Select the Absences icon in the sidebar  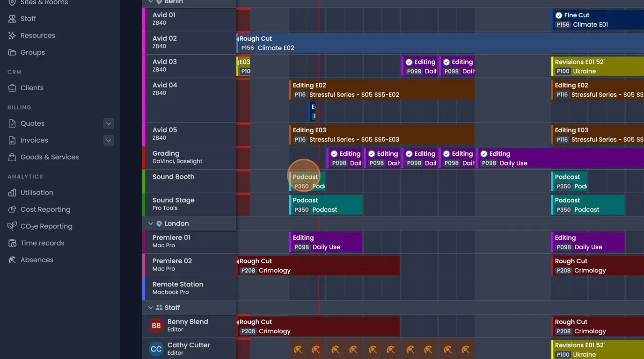point(13,259)
